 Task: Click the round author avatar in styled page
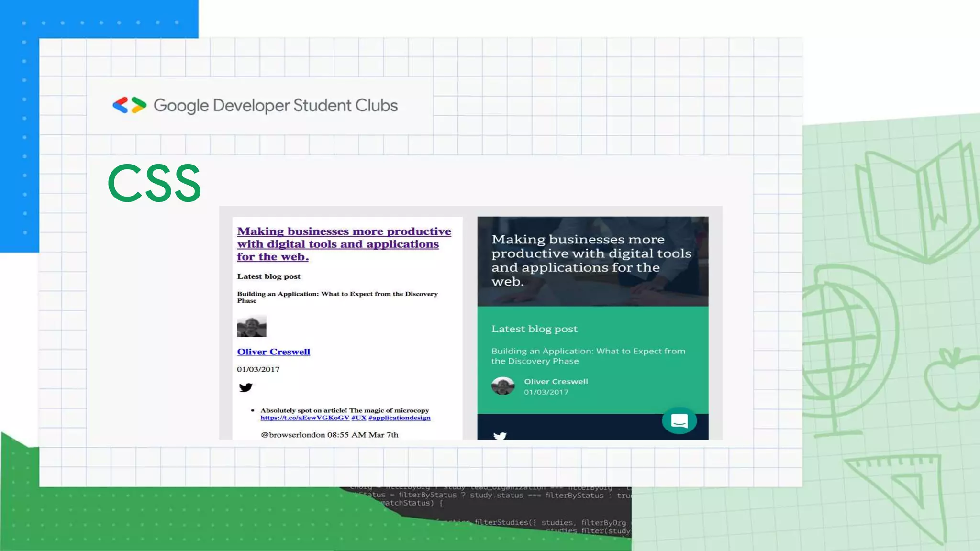[x=502, y=386]
